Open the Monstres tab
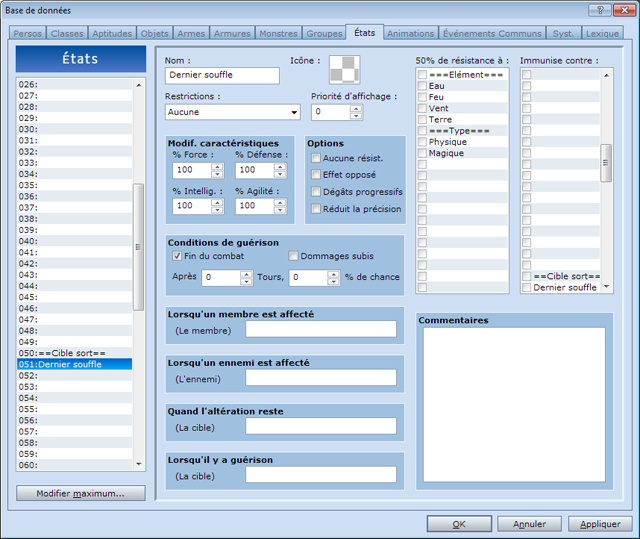640x539 pixels. point(278,33)
